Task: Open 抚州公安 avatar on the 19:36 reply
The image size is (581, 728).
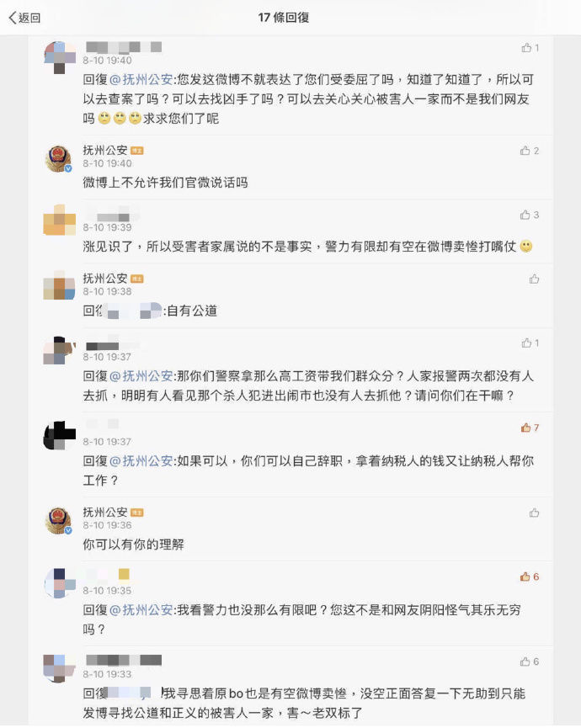Action: 58,519
